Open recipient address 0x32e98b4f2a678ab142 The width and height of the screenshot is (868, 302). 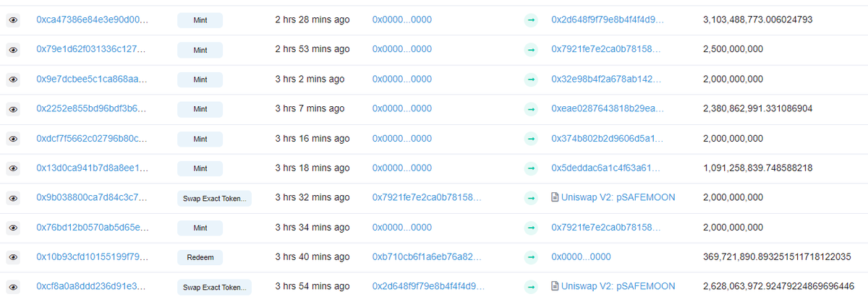(606, 79)
